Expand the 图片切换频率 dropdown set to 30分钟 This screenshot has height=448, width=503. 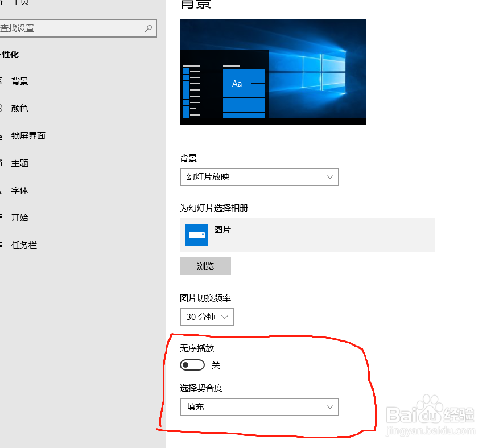(x=207, y=317)
